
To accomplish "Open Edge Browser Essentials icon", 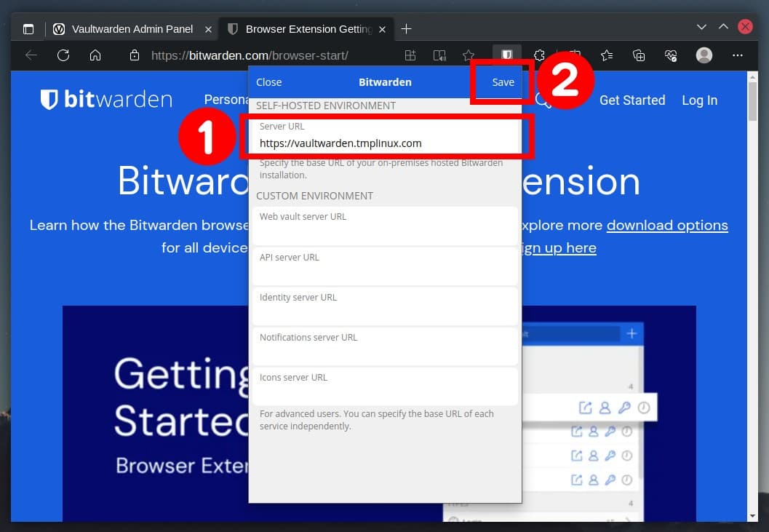I will pos(671,55).
